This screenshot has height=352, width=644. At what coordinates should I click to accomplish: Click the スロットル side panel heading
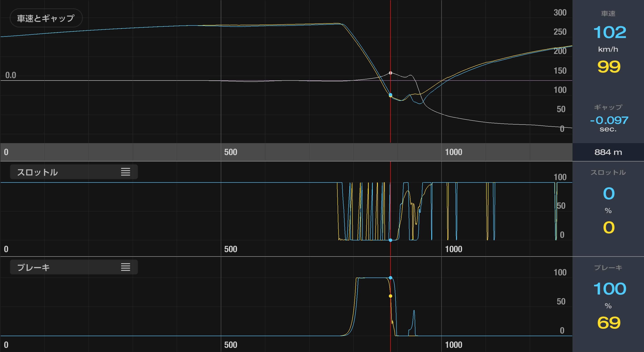click(608, 172)
